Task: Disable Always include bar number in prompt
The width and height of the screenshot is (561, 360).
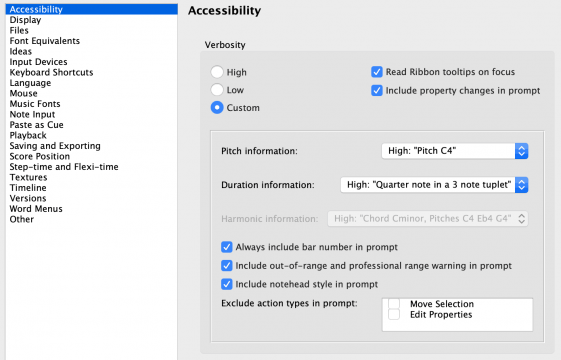Action: coord(226,247)
